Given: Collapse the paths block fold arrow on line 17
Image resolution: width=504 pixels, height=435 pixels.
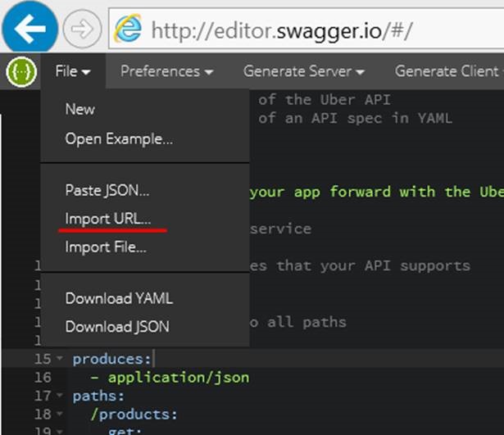Looking at the screenshot, I should pos(60,395).
